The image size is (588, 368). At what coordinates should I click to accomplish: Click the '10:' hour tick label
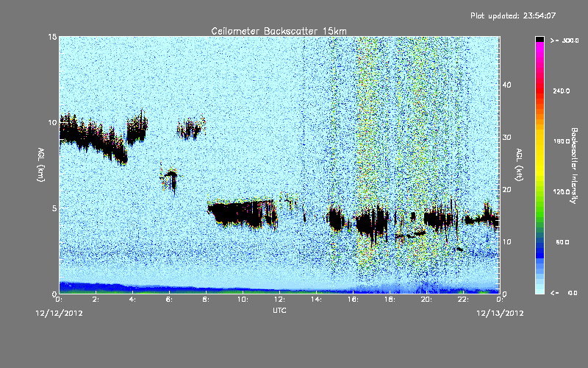pos(243,300)
